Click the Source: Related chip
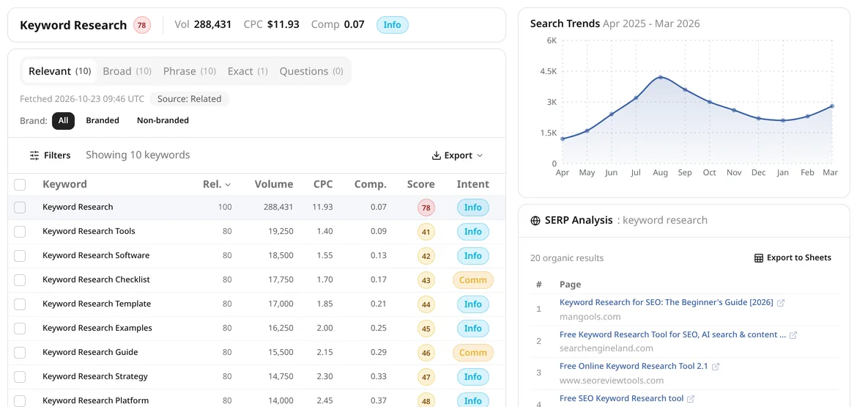The image size is (868, 407). (x=189, y=99)
